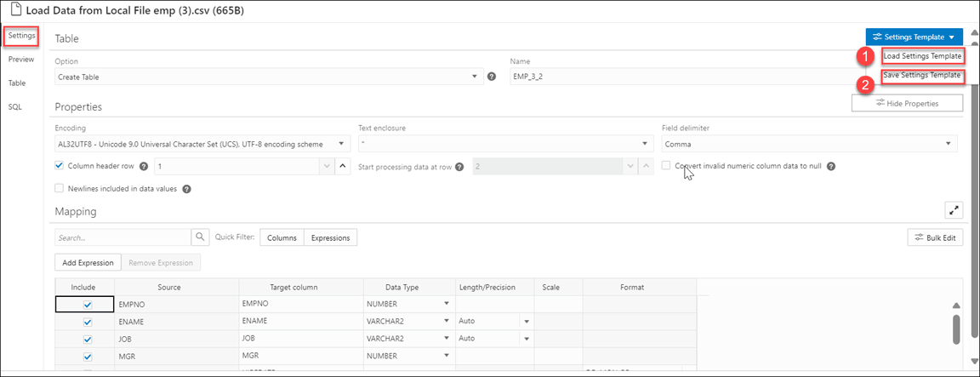Image resolution: width=980 pixels, height=377 pixels.
Task: Click the magnifier search icon in Mapping
Action: (201, 237)
